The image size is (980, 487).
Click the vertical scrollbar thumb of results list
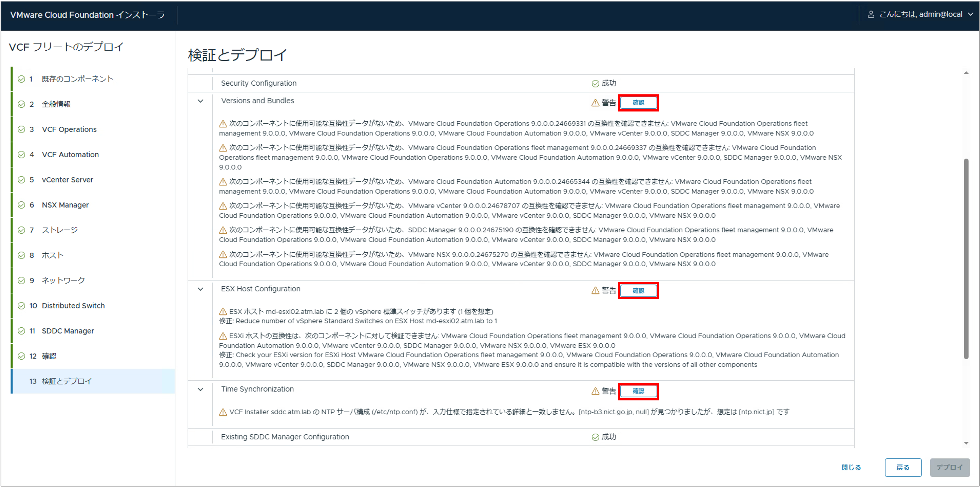(x=966, y=259)
